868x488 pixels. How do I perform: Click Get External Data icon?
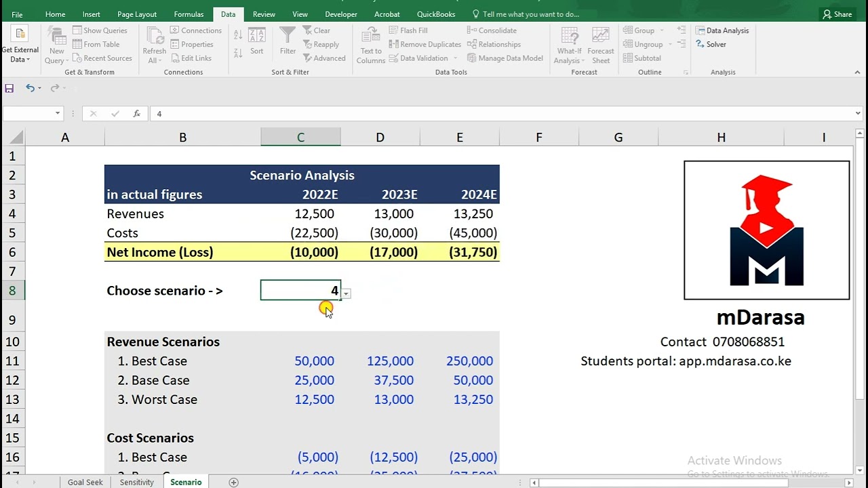tap(20, 45)
